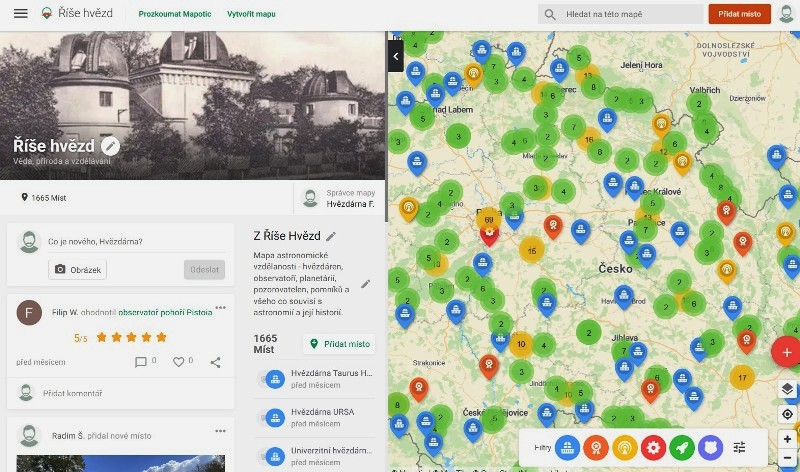Open advanced filter settings sliders
Image resolution: width=800 pixels, height=472 pixels.
click(740, 447)
